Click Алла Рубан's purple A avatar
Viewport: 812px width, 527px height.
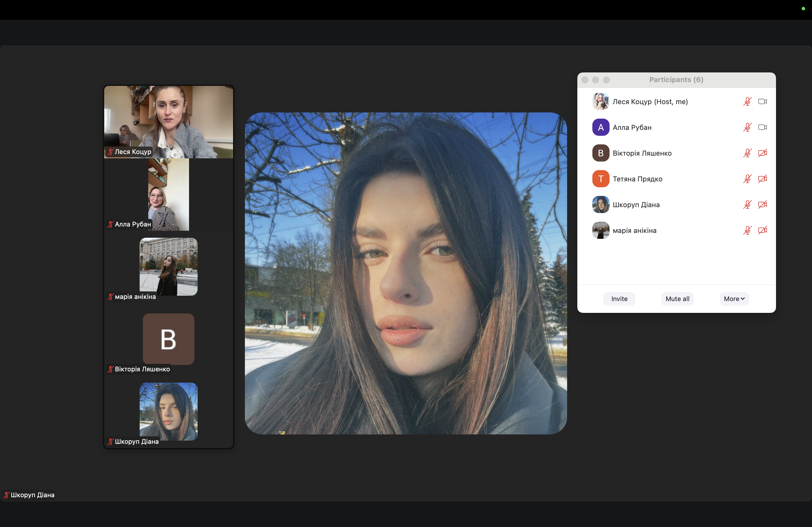(600, 127)
